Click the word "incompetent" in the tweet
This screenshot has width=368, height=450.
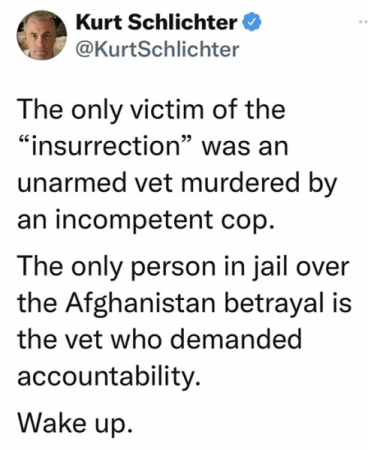pos(134,221)
